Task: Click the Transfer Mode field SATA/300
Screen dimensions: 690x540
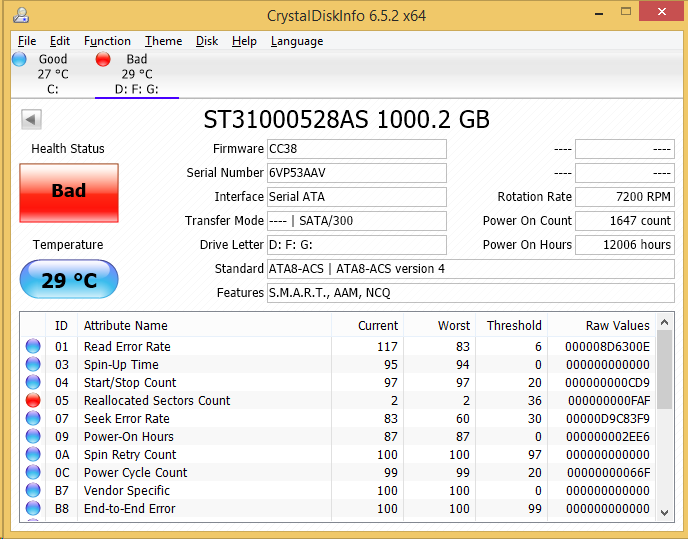Action: coord(357,221)
